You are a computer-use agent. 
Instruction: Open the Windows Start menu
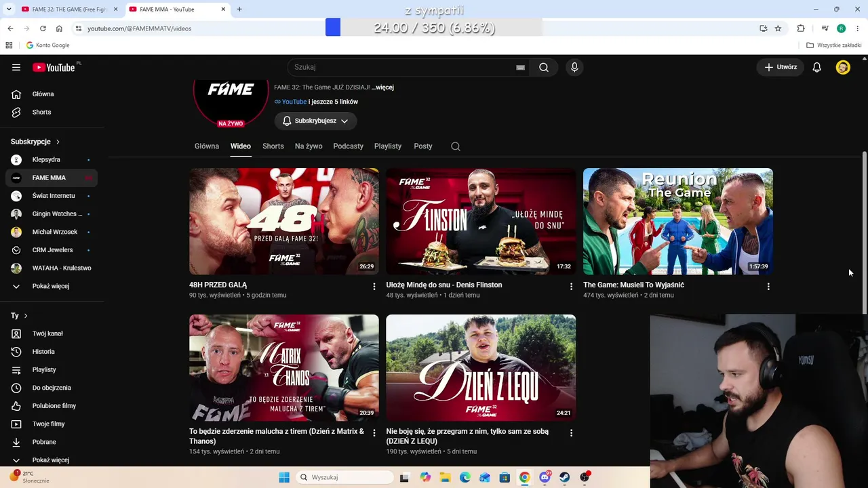coord(284,477)
